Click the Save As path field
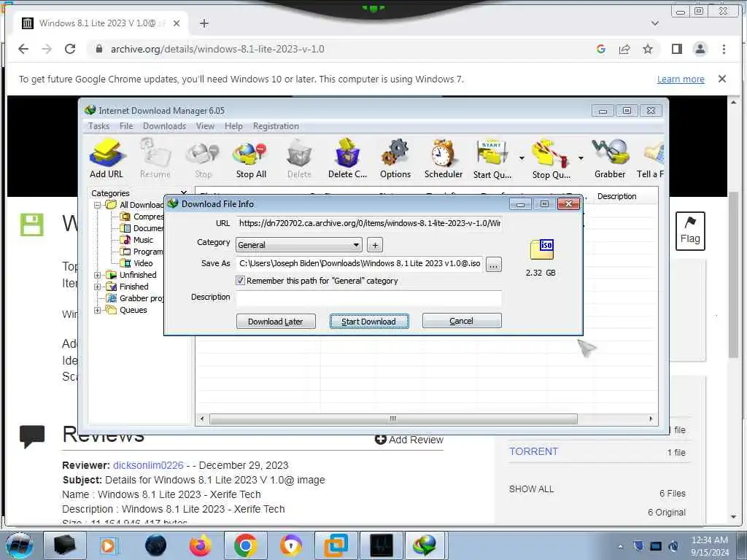747x560 pixels. (x=359, y=264)
